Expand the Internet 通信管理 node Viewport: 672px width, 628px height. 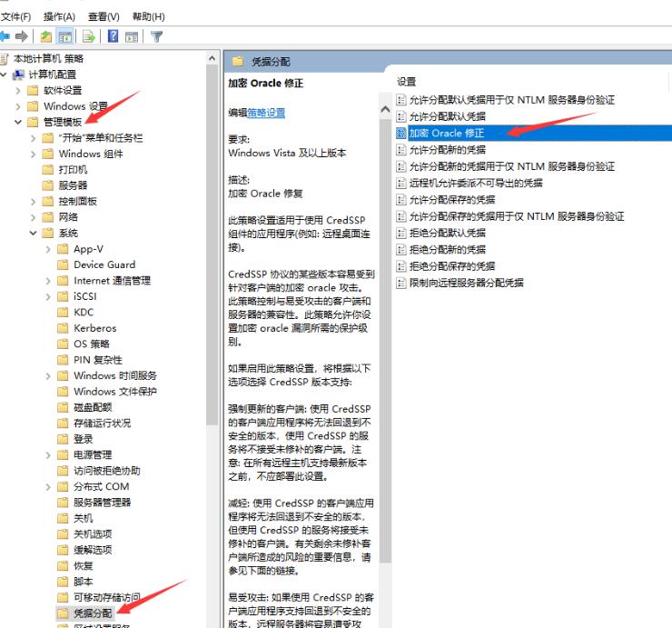point(48,281)
